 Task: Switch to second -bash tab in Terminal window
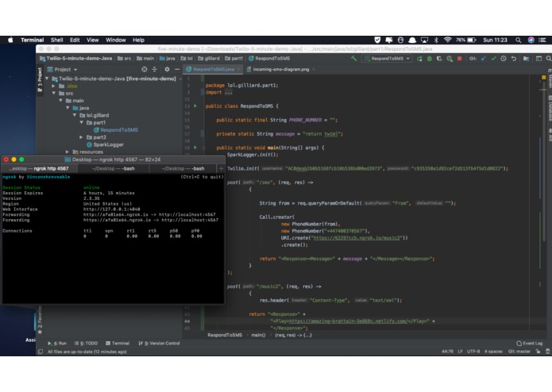(183, 169)
